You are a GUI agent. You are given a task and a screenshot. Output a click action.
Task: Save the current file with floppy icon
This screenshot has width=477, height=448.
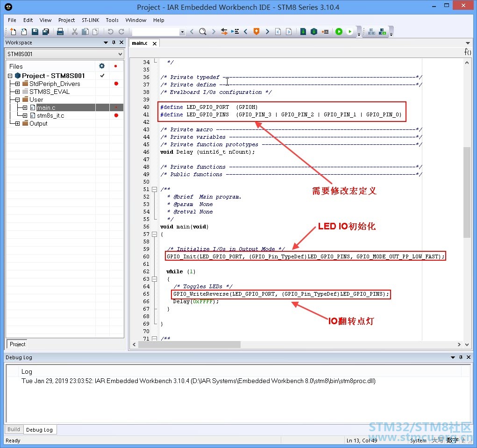pos(35,32)
